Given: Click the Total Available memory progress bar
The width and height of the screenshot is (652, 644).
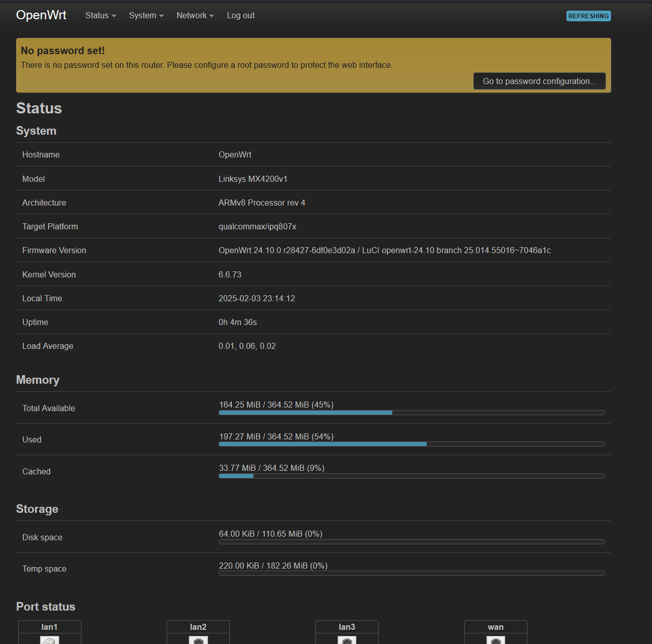Looking at the screenshot, I should [x=411, y=413].
